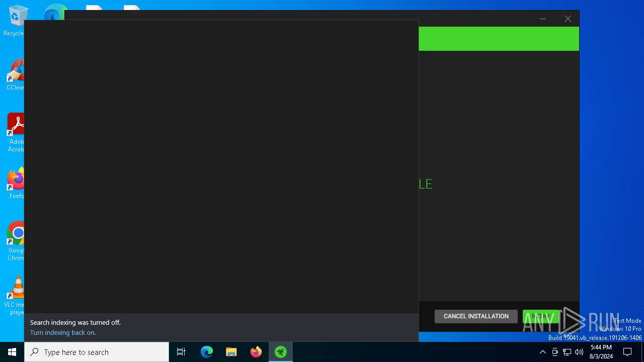The height and width of the screenshot is (362, 644).
Task: Select the Firefox desktop shortcut
Action: [15, 184]
